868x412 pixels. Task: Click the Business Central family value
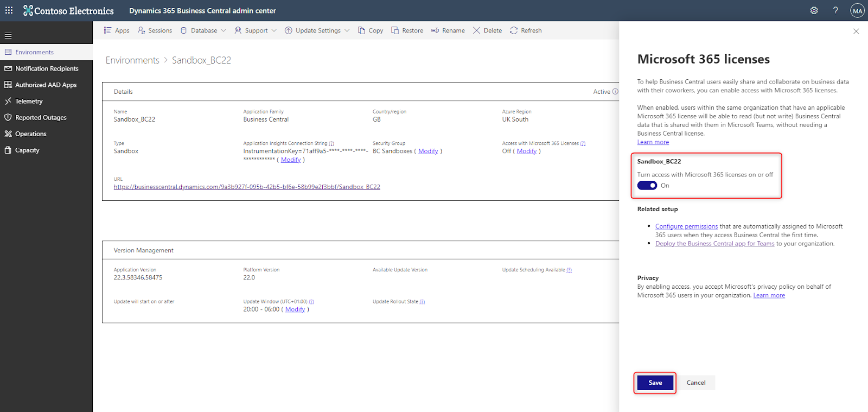tap(266, 119)
